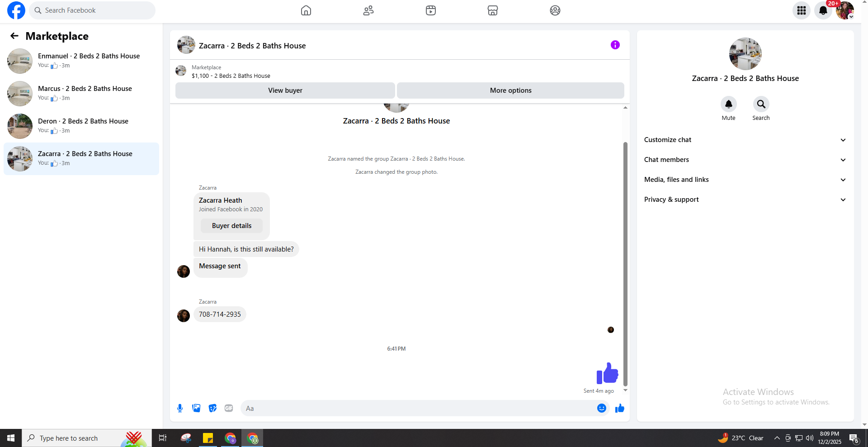
Task: Search in conversation magnifier icon
Action: click(761, 104)
